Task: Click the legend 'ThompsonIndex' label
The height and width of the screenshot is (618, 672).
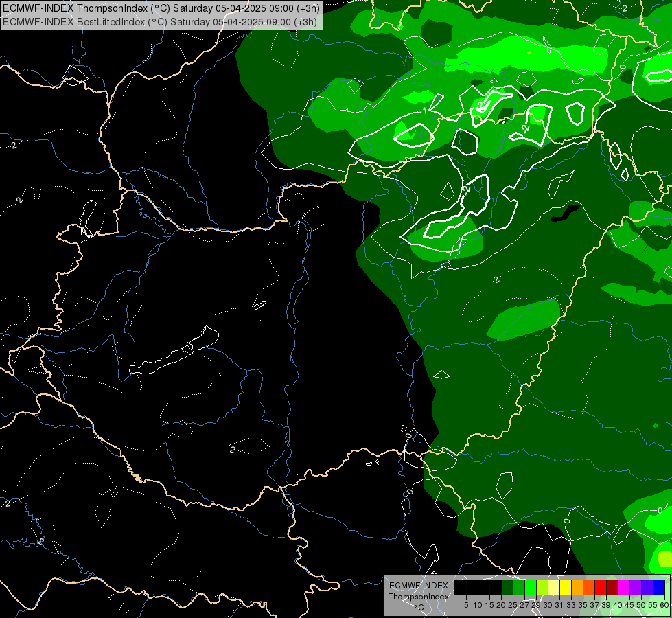Action: pos(419,597)
